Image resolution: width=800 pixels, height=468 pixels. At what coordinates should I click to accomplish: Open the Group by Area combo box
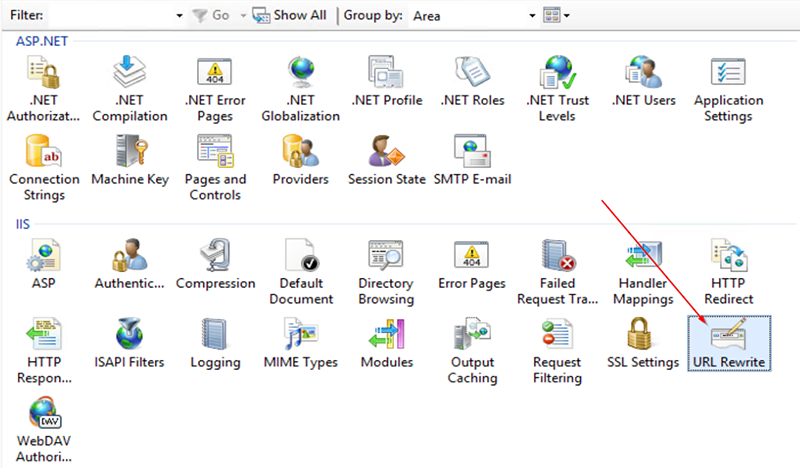point(473,16)
